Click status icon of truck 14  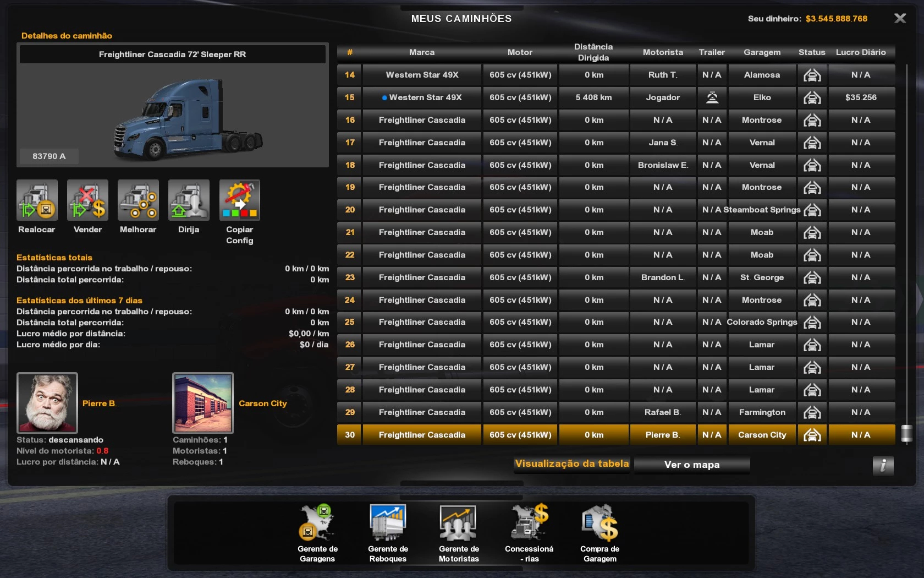812,75
